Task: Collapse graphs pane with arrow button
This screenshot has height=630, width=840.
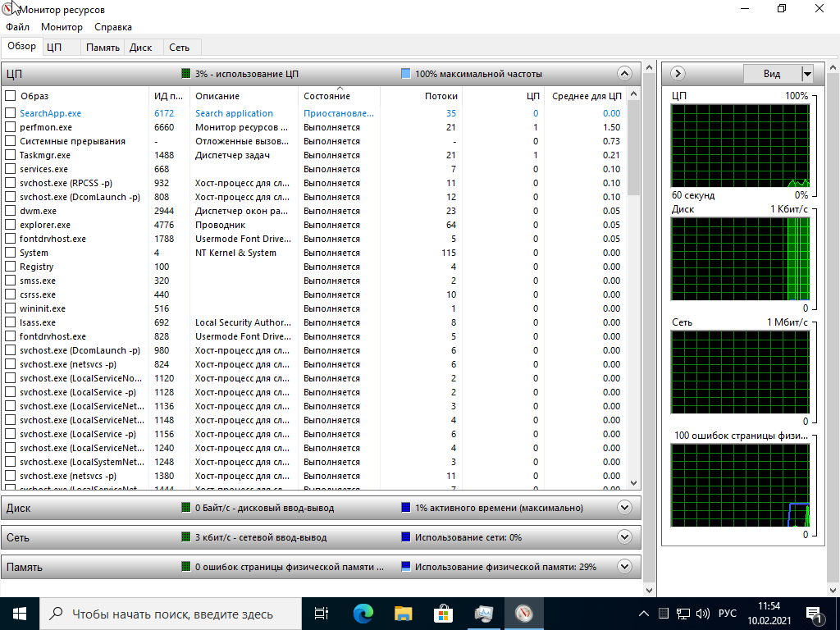Action: [678, 73]
